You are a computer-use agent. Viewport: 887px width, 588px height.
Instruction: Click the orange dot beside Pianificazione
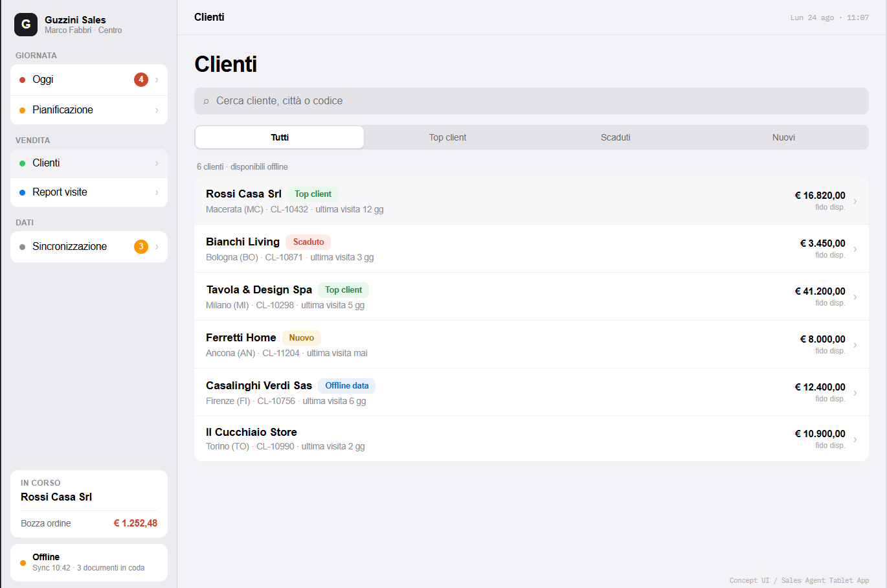[x=23, y=110]
